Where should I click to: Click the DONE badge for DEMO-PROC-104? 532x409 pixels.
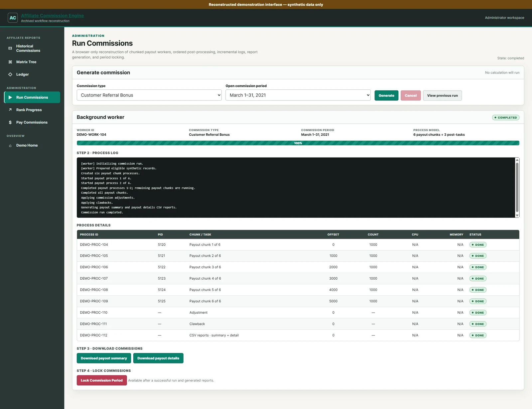(x=478, y=245)
